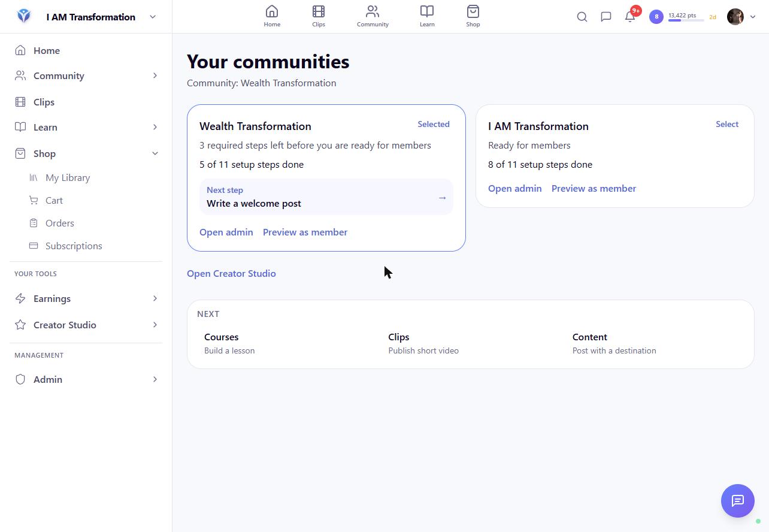Click the points progress bar

(x=686, y=20)
